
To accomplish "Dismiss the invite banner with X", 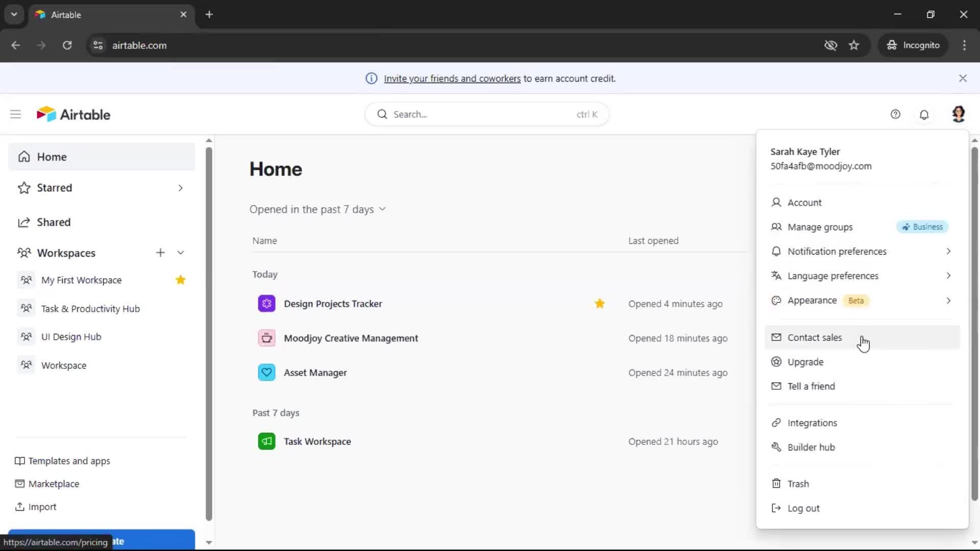I will [963, 78].
